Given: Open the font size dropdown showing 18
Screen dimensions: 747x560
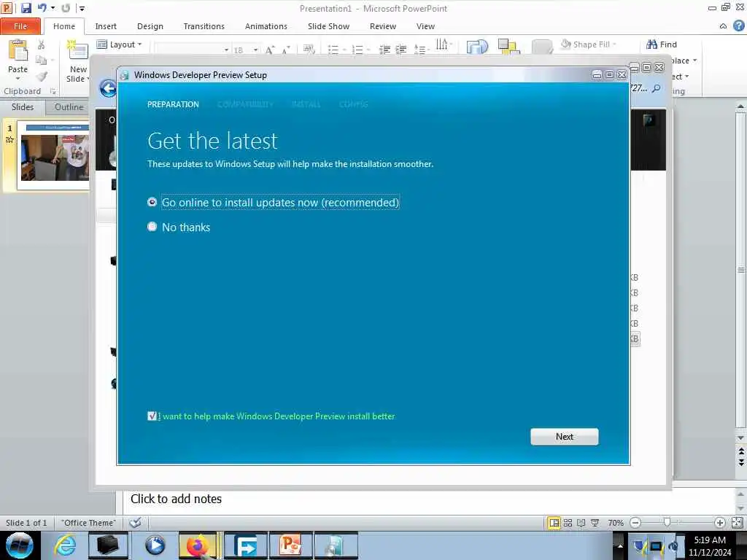Looking at the screenshot, I should click(256, 50).
